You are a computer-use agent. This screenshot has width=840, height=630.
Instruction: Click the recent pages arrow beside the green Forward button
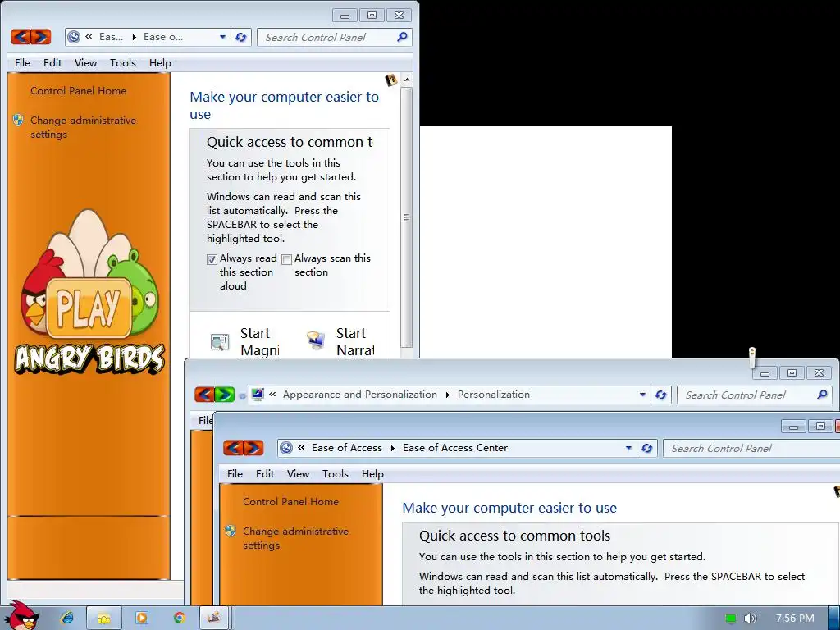click(242, 396)
